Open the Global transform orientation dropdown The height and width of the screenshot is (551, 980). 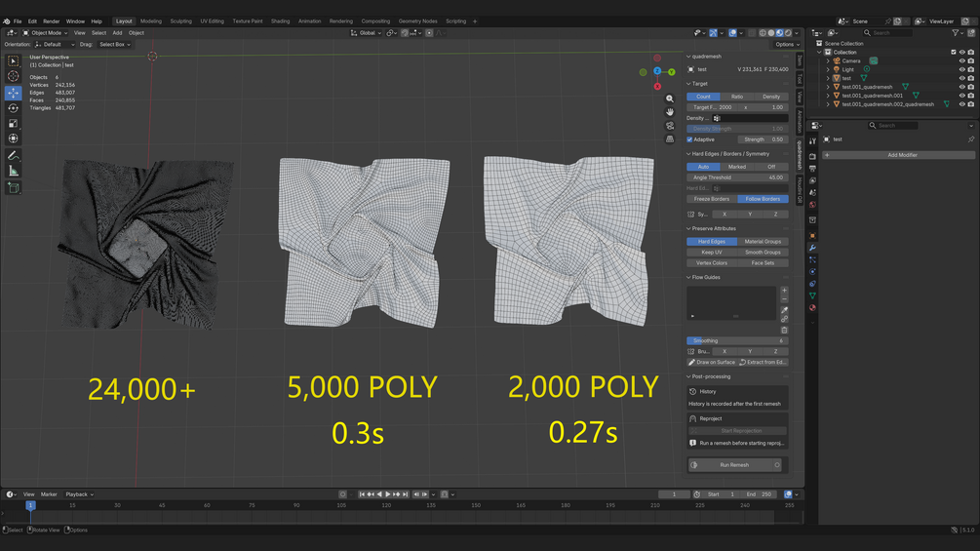coord(366,33)
